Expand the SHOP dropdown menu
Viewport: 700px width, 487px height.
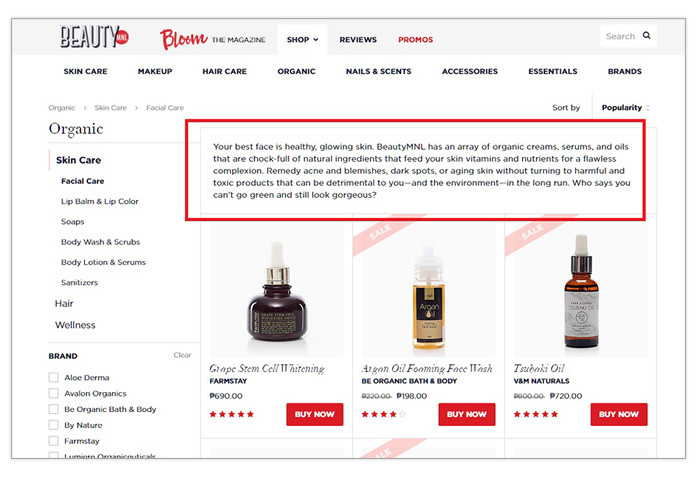pyautogui.click(x=302, y=40)
